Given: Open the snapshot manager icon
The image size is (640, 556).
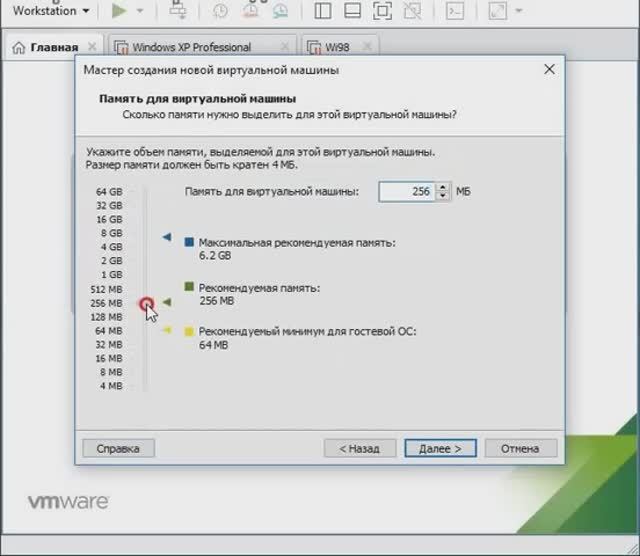Looking at the screenshot, I should (x=280, y=11).
